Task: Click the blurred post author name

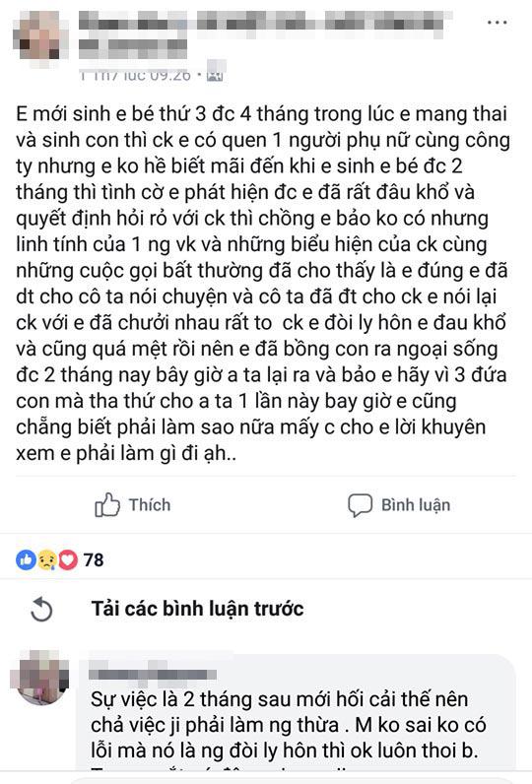Action: [265, 21]
